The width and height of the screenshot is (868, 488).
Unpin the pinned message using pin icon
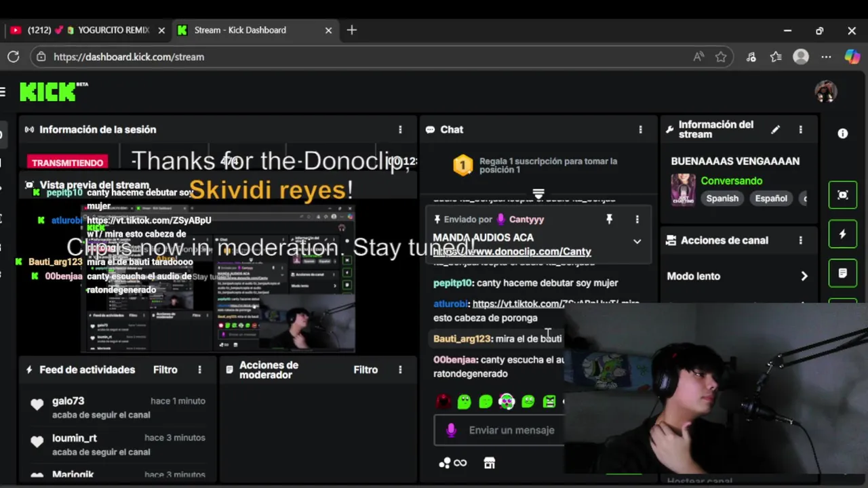click(609, 219)
